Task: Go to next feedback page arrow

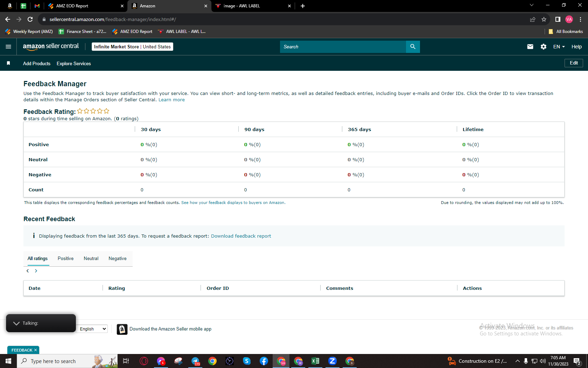Action: tap(36, 271)
